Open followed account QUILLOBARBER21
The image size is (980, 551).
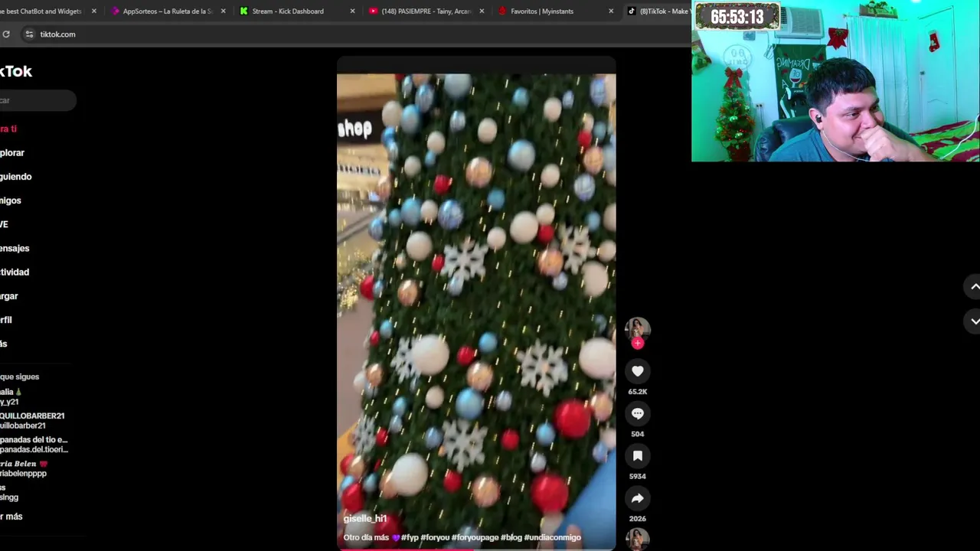[32, 420]
